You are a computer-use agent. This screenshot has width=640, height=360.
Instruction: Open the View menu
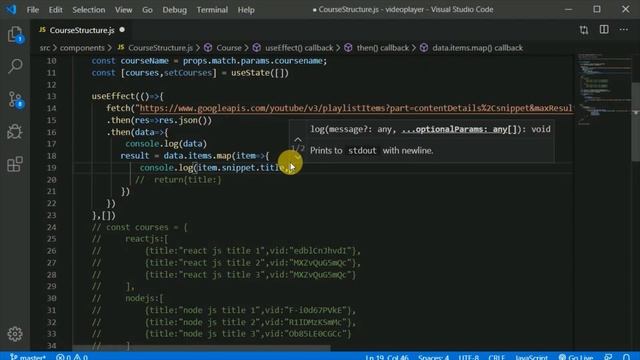click(123, 9)
